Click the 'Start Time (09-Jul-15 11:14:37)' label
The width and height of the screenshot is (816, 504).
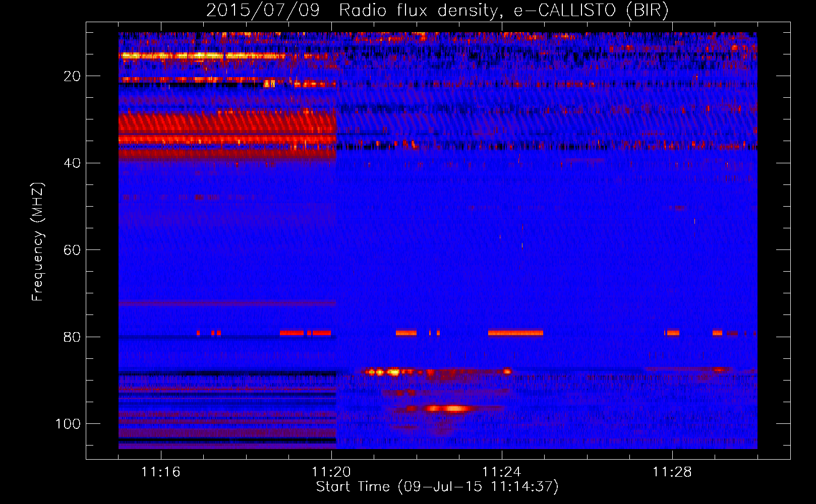(437, 487)
